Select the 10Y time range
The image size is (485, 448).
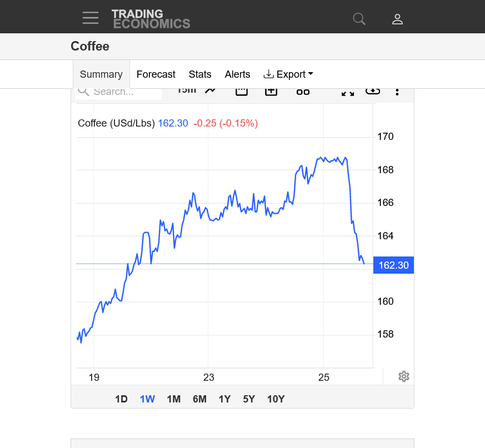(x=276, y=399)
